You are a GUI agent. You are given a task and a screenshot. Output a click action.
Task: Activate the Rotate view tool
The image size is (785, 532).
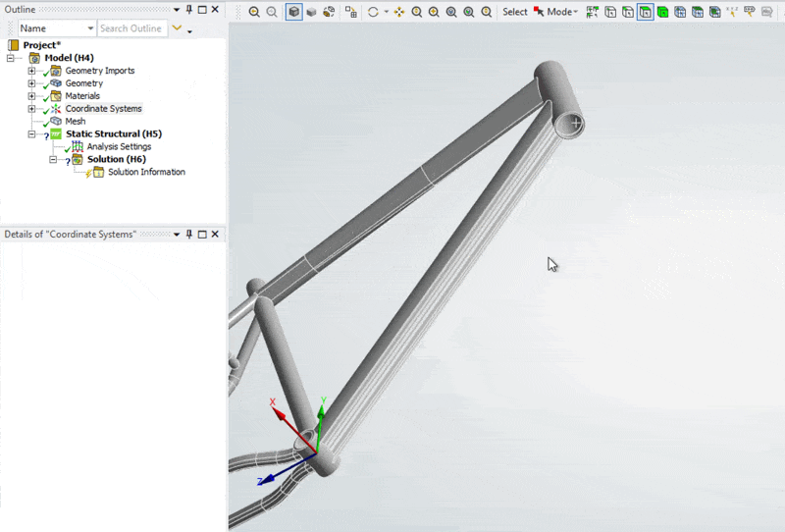(x=373, y=12)
